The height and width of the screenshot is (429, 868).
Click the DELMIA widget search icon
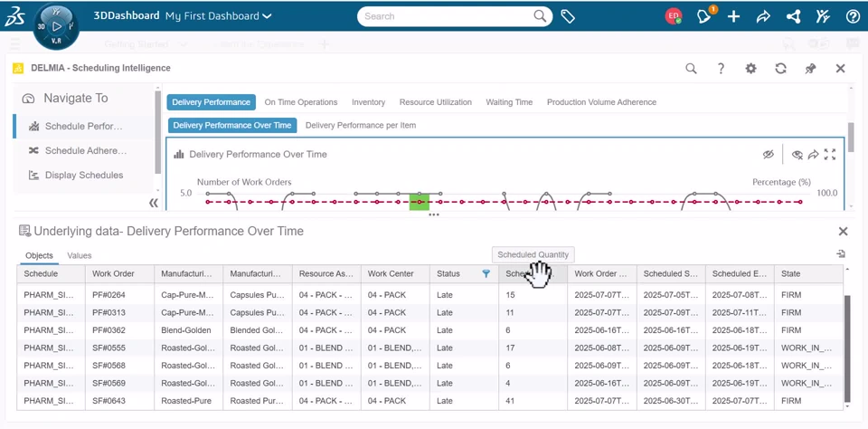pyautogui.click(x=691, y=68)
